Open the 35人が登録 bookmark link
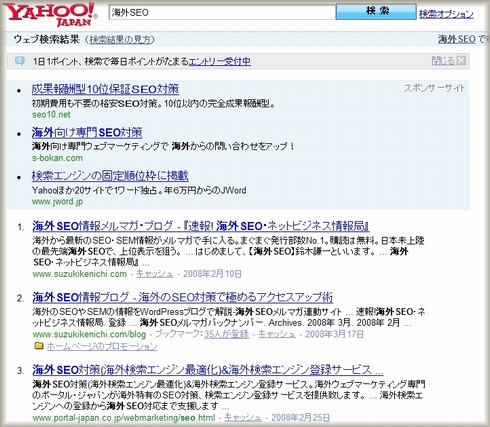 (x=226, y=334)
